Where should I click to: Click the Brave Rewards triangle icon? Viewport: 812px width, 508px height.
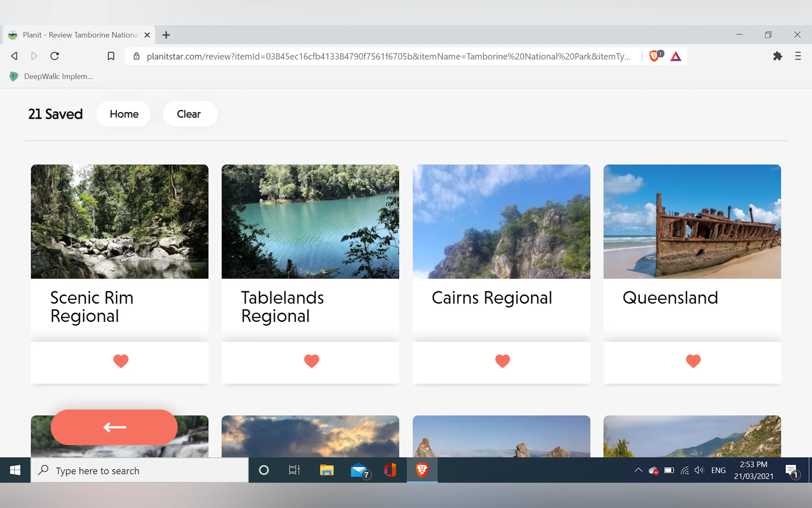(x=675, y=56)
